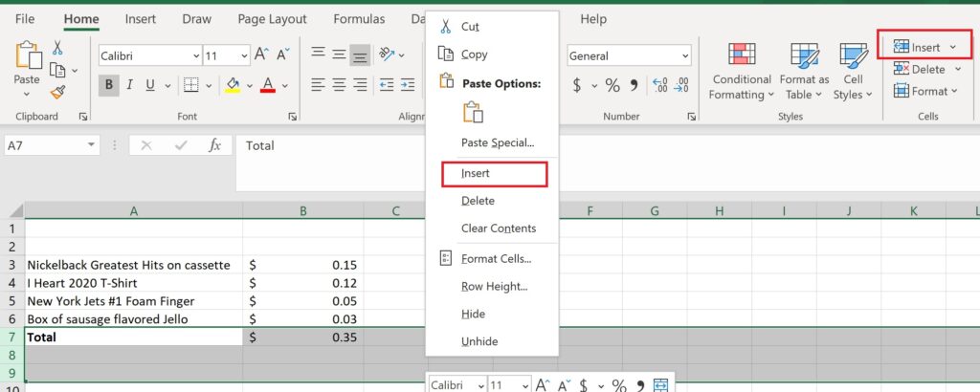Open Cell Styles gallery
Viewport: 980px width, 392px height.
click(x=853, y=71)
